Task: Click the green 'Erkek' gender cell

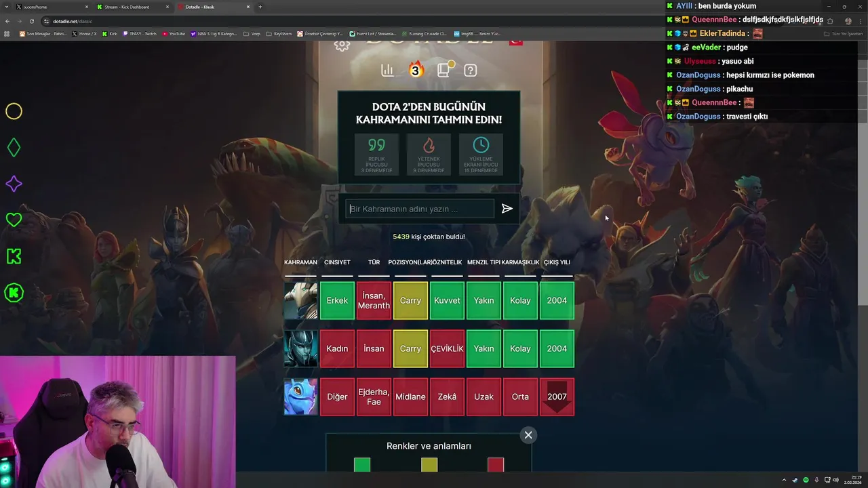Action: [x=337, y=300]
